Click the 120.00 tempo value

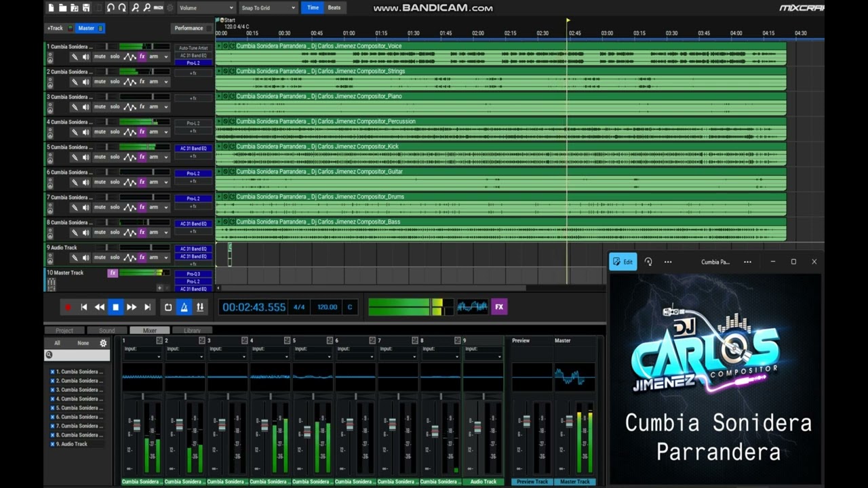click(x=327, y=307)
